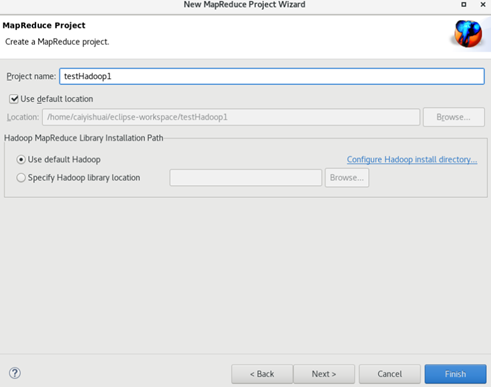Close the New MapReduce Project Wizard
The image size is (491, 387).
pyautogui.click(x=483, y=5)
